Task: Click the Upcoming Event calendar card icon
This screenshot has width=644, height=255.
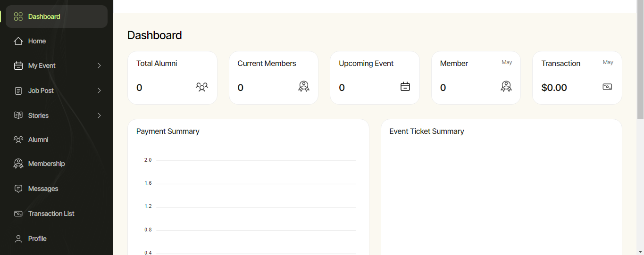Action: coord(405,87)
